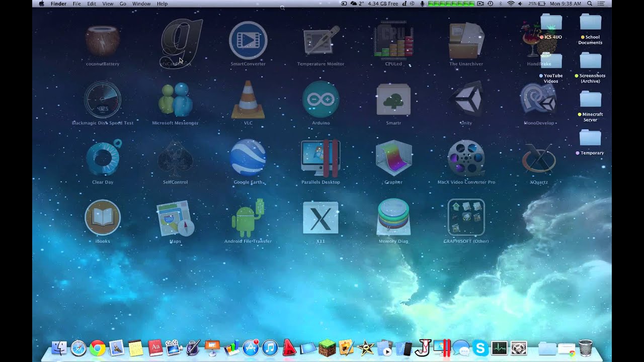Open Temperature Monitor app
Viewport: 644px width, 362px height.
[x=320, y=41]
